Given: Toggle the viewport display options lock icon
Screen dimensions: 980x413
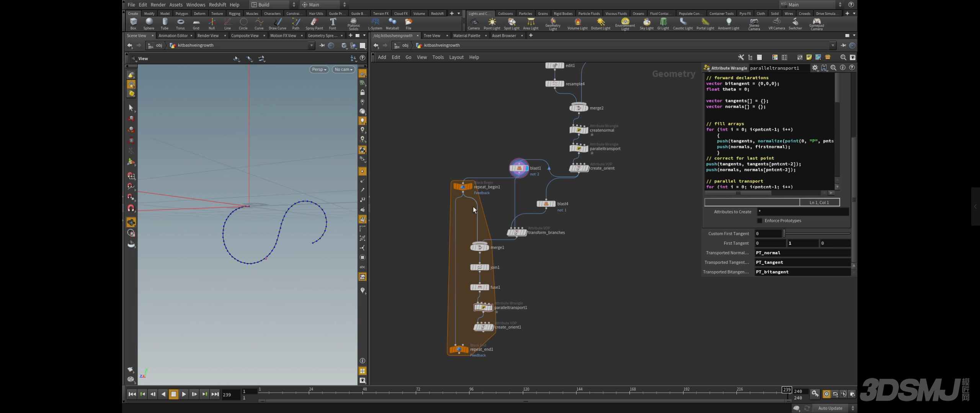Looking at the screenshot, I should 362,93.
